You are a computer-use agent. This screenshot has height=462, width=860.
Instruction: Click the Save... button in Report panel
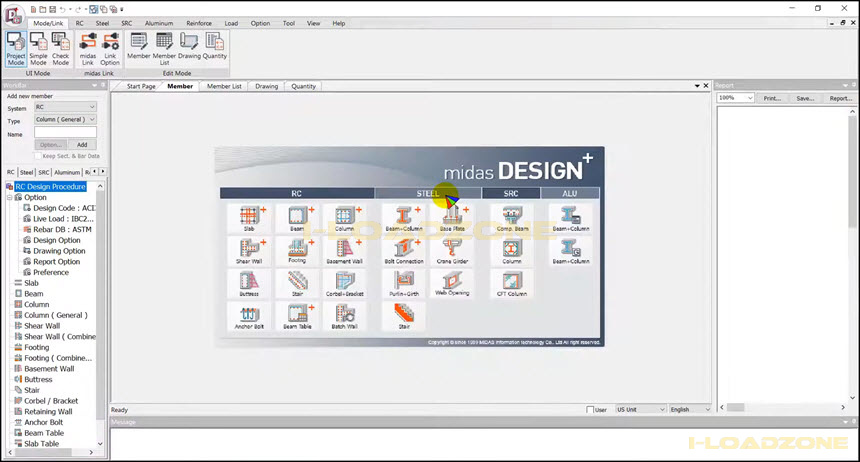click(x=805, y=98)
